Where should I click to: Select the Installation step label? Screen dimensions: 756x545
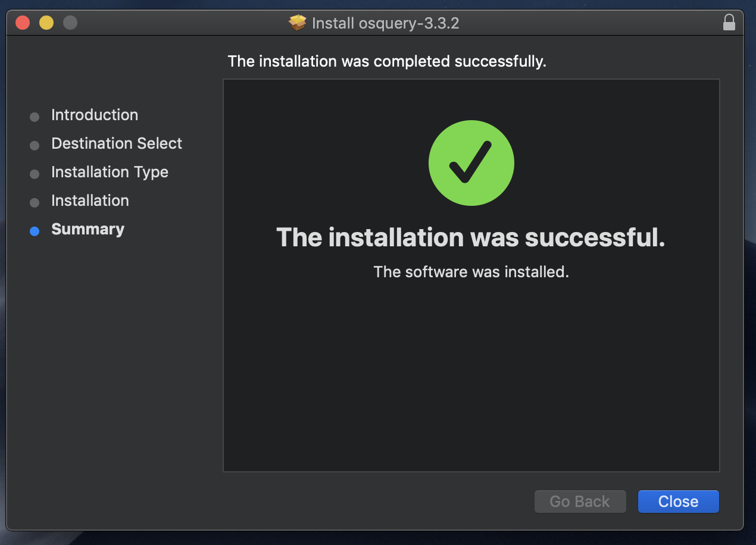[90, 201]
